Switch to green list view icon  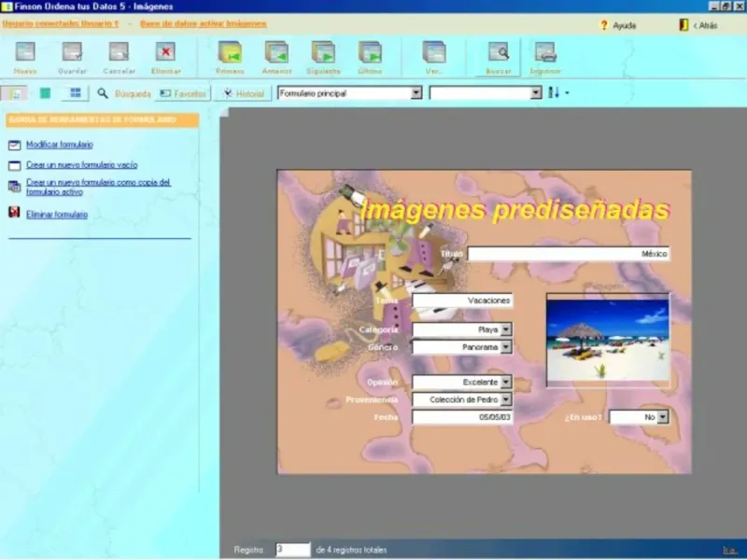tap(45, 93)
